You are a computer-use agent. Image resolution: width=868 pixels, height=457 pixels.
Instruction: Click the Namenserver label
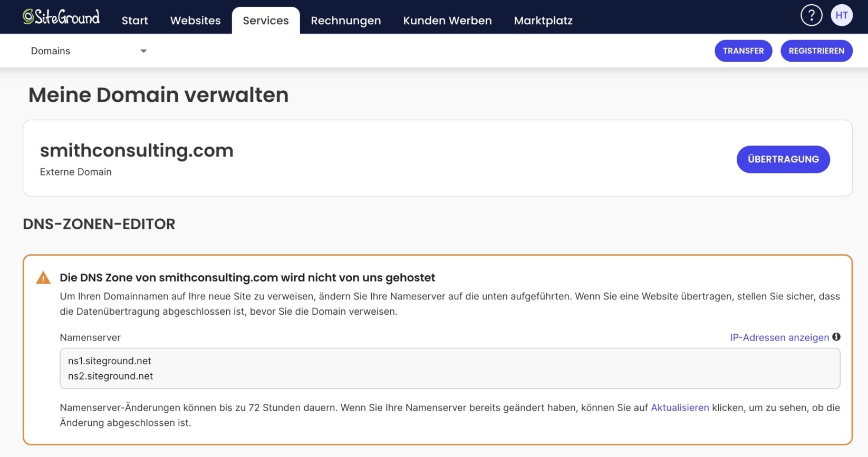90,337
